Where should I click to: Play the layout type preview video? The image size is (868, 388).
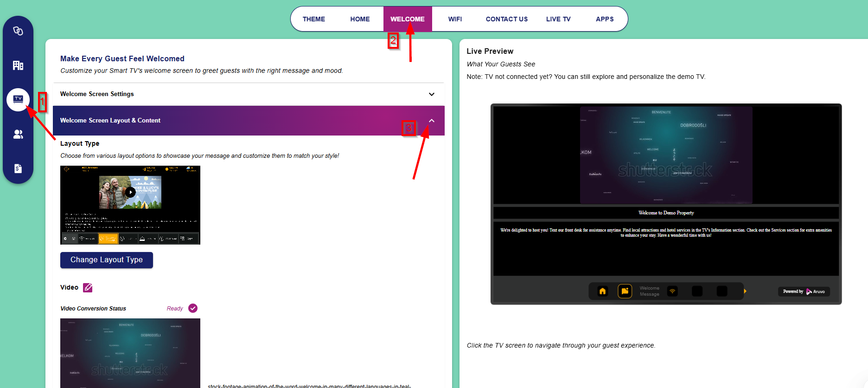[x=131, y=192]
